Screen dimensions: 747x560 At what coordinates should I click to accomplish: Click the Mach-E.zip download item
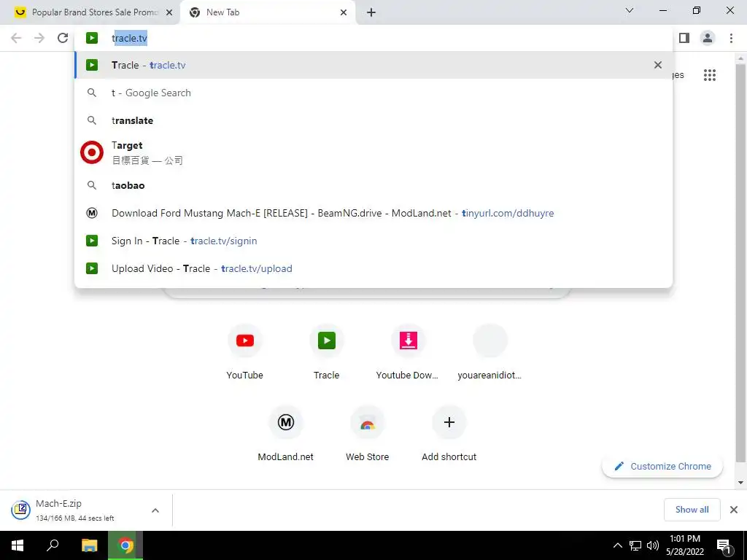tap(76, 510)
